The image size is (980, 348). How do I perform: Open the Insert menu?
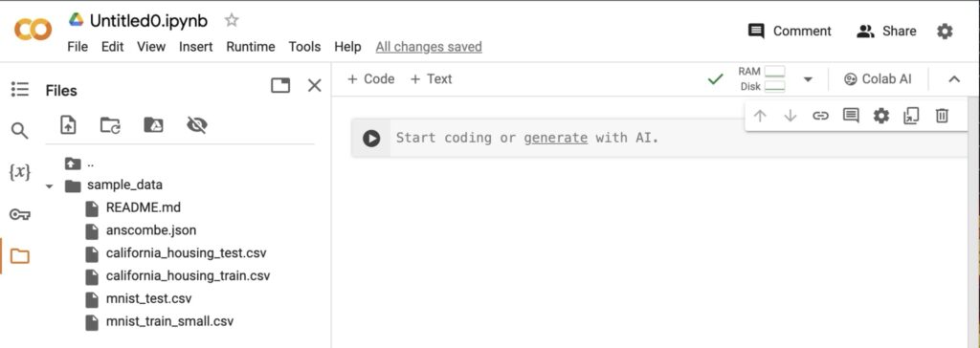[x=195, y=47]
